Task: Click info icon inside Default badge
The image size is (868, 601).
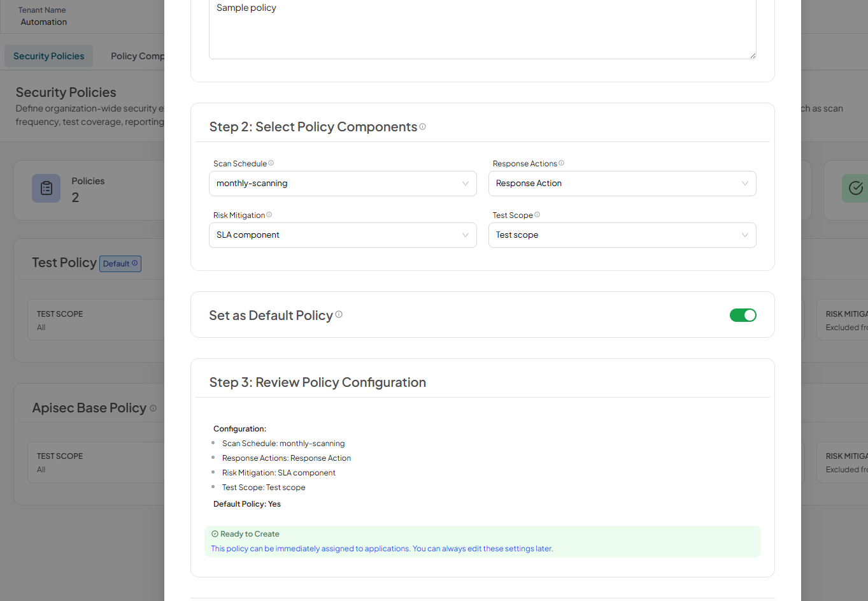Action: coord(134,263)
